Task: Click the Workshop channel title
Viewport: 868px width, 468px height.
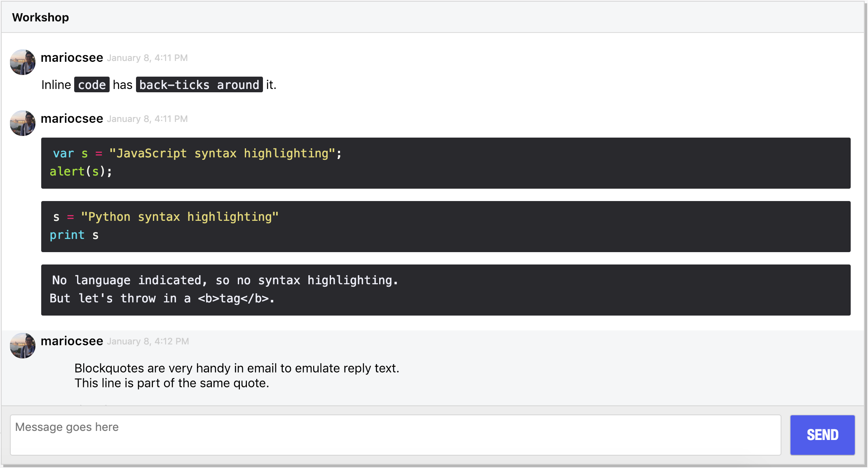Action: [x=40, y=17]
